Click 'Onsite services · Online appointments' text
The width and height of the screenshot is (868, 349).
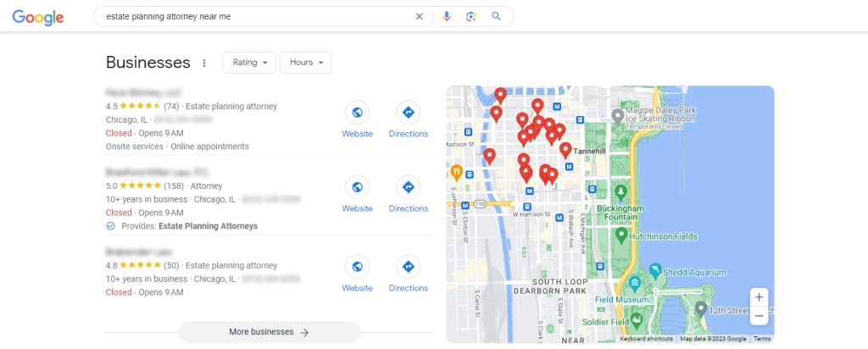click(x=177, y=147)
